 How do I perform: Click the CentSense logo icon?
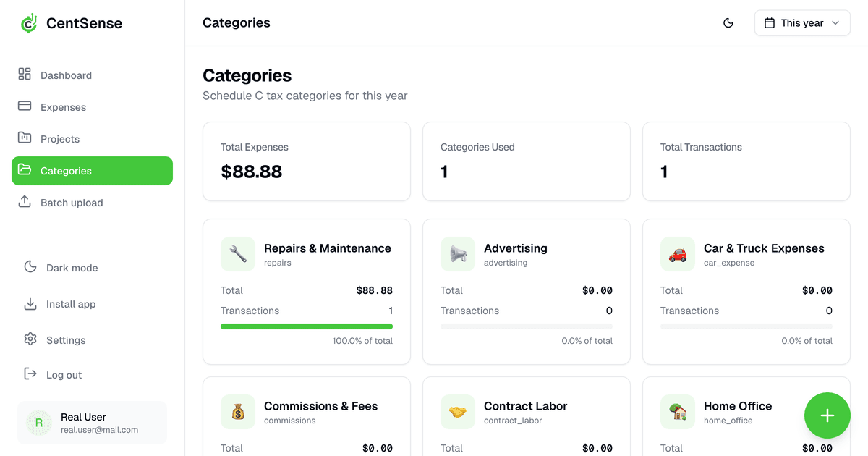pos(28,23)
